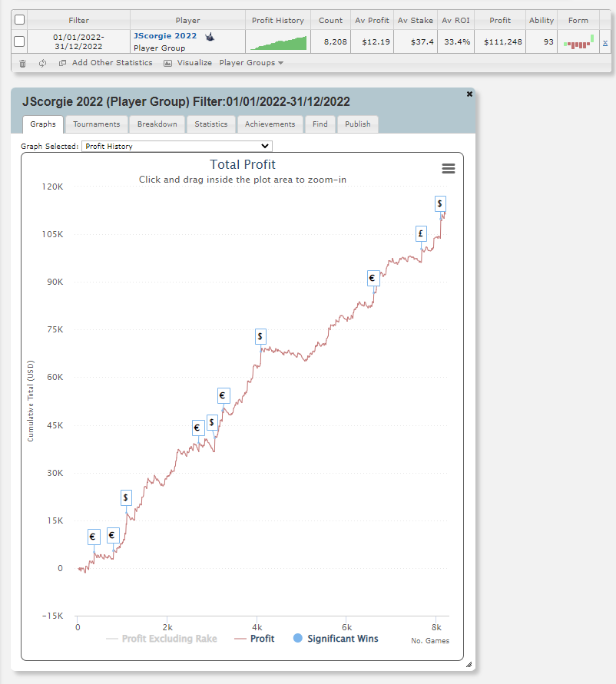This screenshot has width=616, height=684.
Task: Open the chart export hamburger menu
Action: [448, 168]
